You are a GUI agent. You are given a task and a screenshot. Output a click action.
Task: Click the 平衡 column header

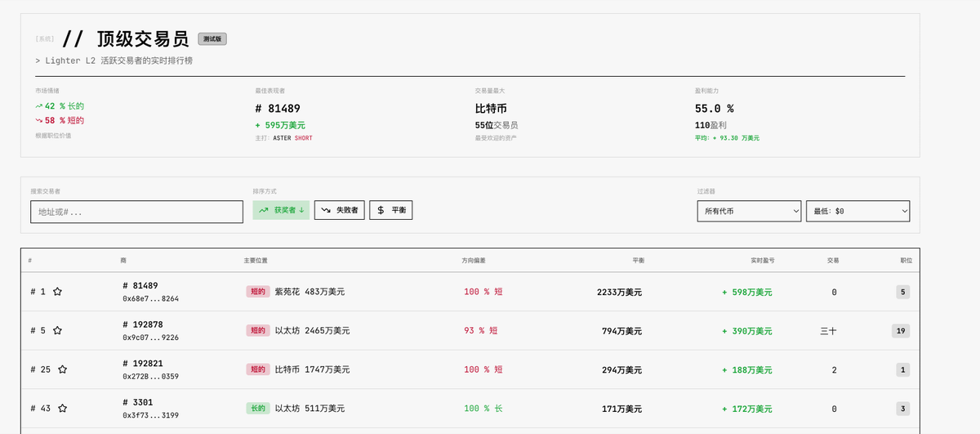point(638,261)
